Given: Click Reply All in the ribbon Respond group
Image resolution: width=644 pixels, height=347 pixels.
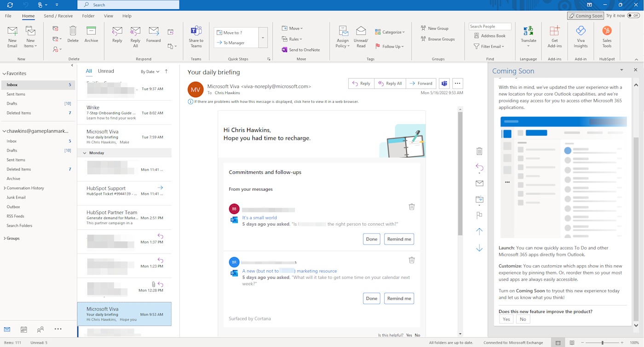Looking at the screenshot, I should 135,37.
